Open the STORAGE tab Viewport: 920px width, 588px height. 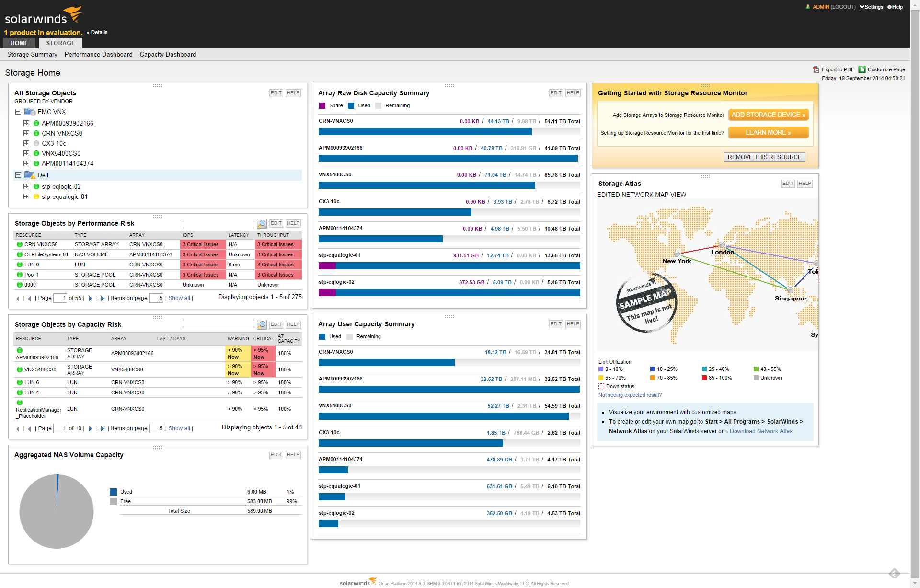click(60, 43)
